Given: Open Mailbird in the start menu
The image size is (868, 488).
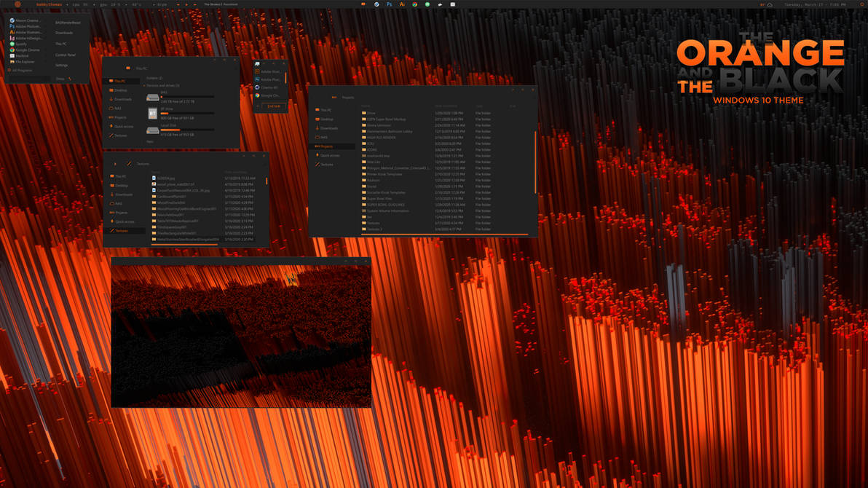Looking at the screenshot, I should coord(20,56).
